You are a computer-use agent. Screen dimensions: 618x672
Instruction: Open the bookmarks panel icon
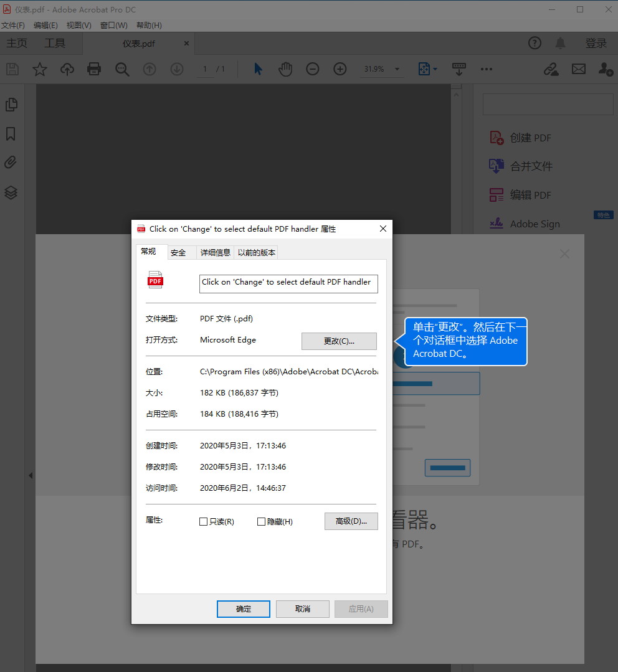(x=11, y=134)
